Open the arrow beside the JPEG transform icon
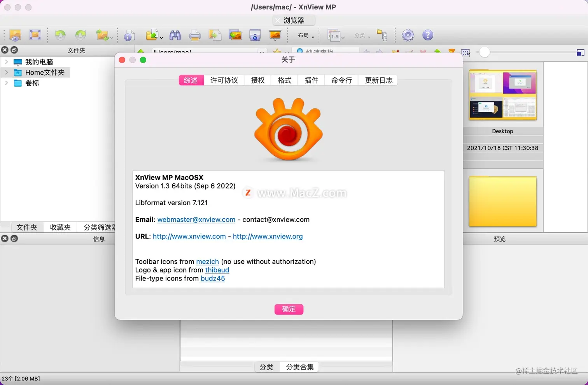Image resolution: width=588 pixels, height=385 pixels. point(112,37)
